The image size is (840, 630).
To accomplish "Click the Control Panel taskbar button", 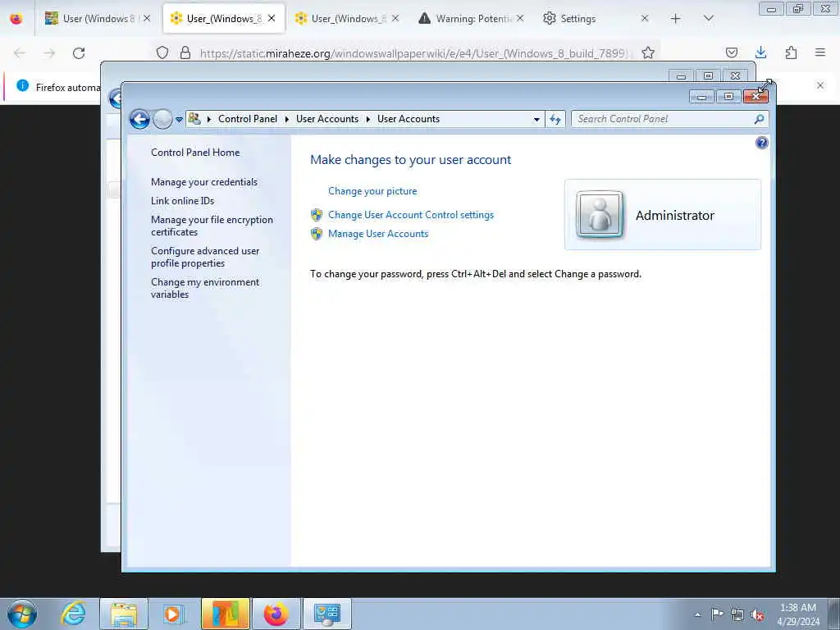I will 327,614.
